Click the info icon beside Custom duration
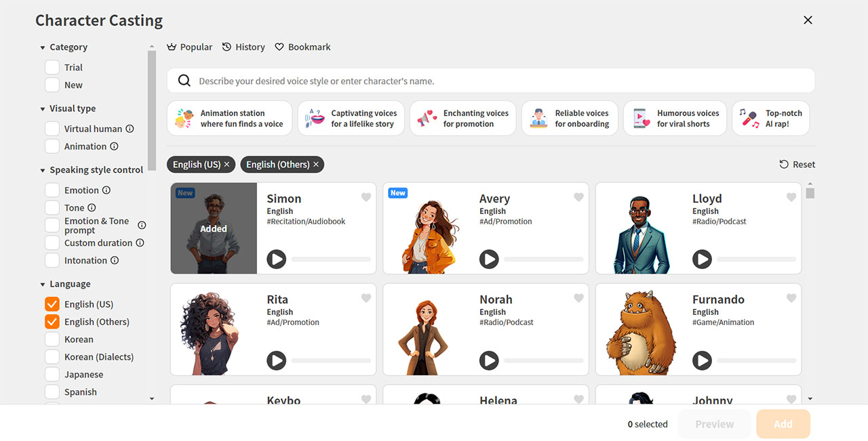Screen dimensions: 868x441 [140, 243]
